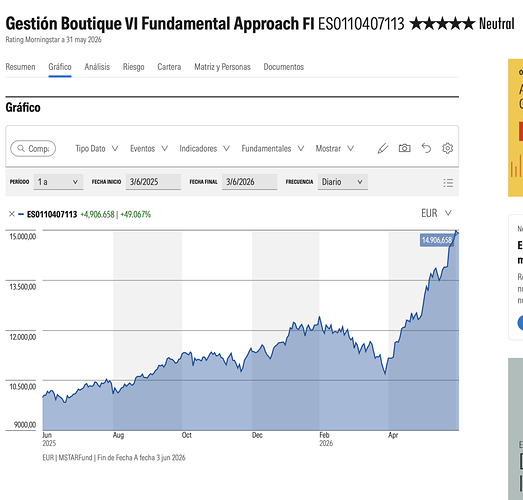The width and height of the screenshot is (523, 500).
Task: Expand the Tipo Dato dropdown
Action: pyautogui.click(x=97, y=148)
